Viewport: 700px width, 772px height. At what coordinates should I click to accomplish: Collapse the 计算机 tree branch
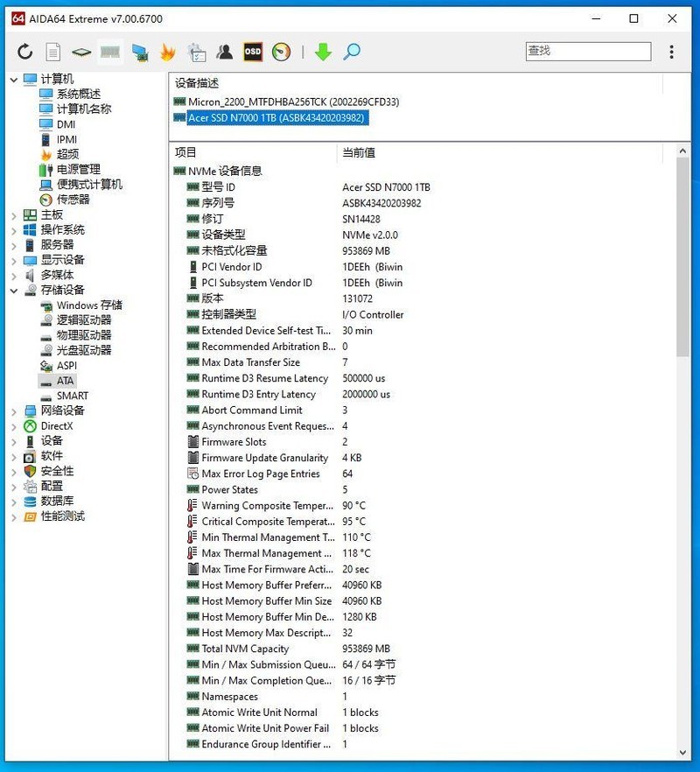click(x=14, y=79)
